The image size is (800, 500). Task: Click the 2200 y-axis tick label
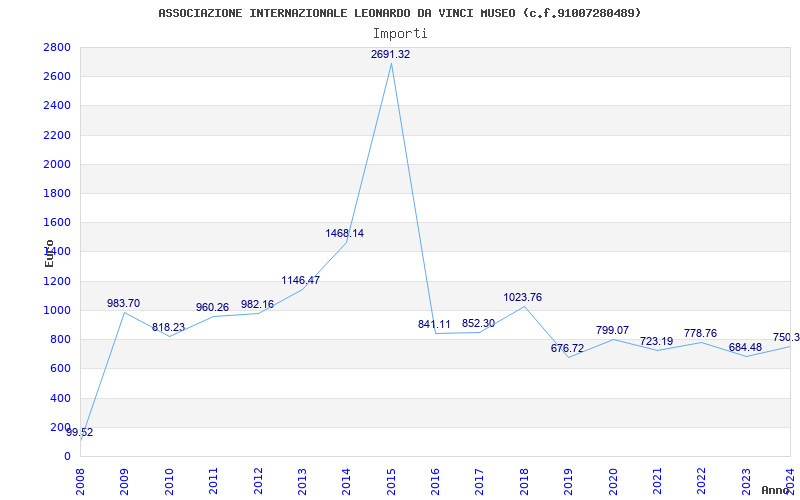[57, 135]
